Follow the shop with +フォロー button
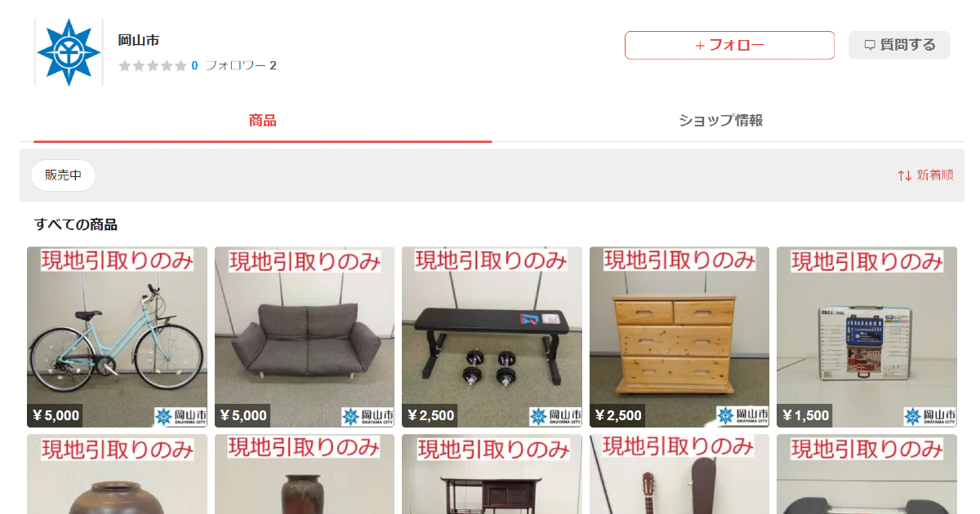Viewport: 980px width, 514px height. click(729, 46)
